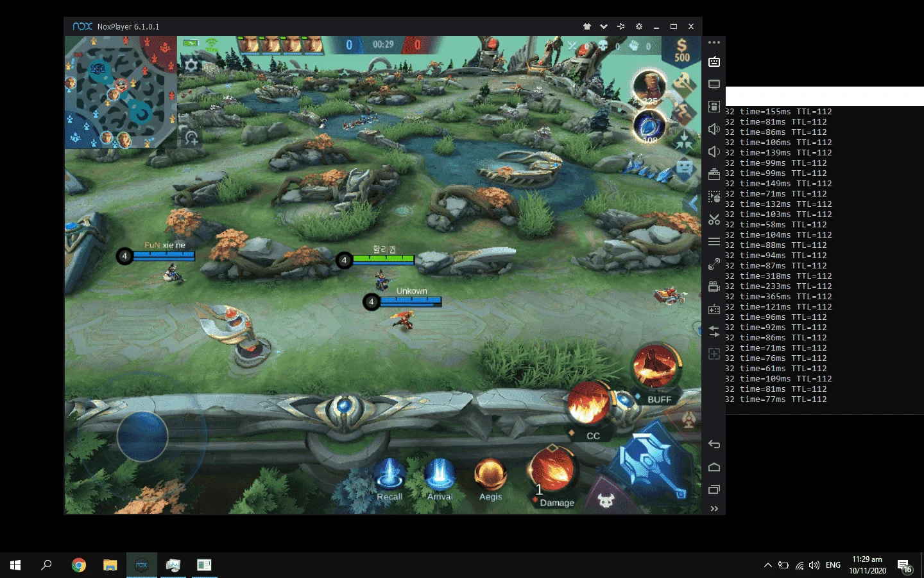The width and height of the screenshot is (924, 578).
Task: Click the Recall skill button
Action: pyautogui.click(x=389, y=479)
